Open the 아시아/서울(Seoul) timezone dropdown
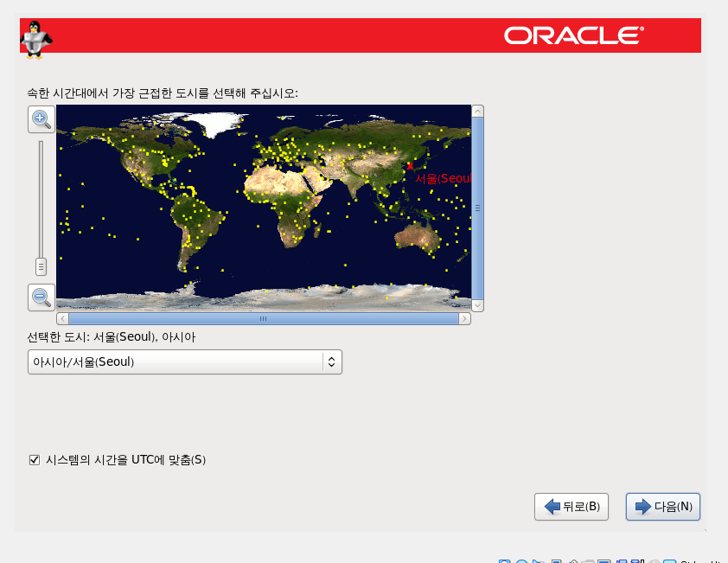 coord(185,361)
